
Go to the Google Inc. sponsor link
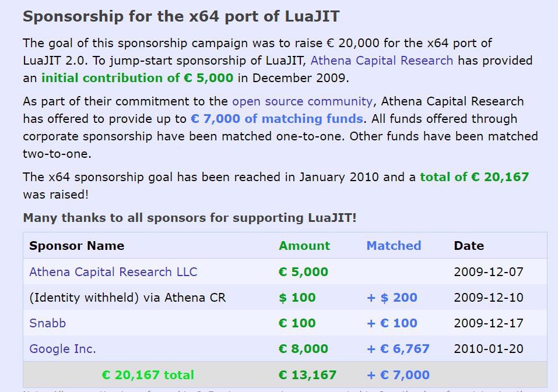(62, 349)
